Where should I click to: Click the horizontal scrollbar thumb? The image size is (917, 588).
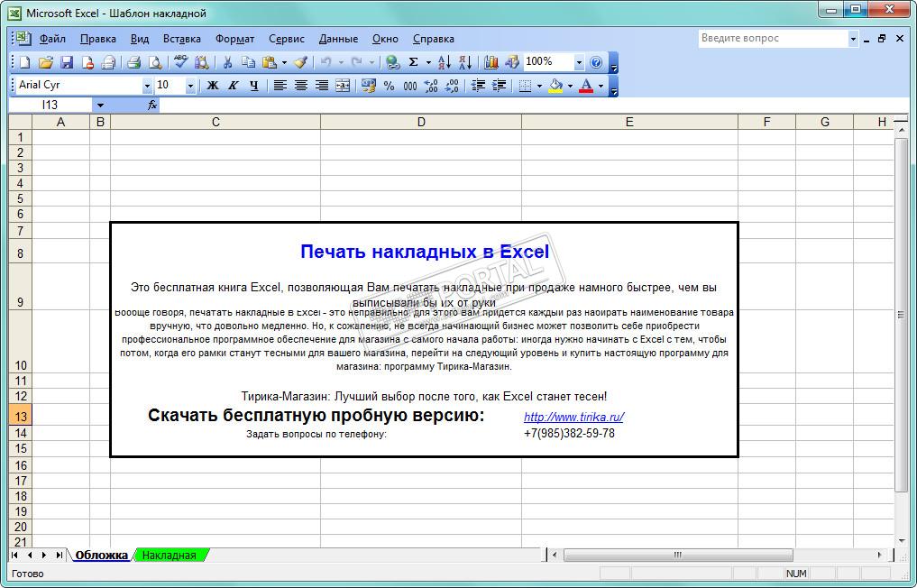click(678, 556)
